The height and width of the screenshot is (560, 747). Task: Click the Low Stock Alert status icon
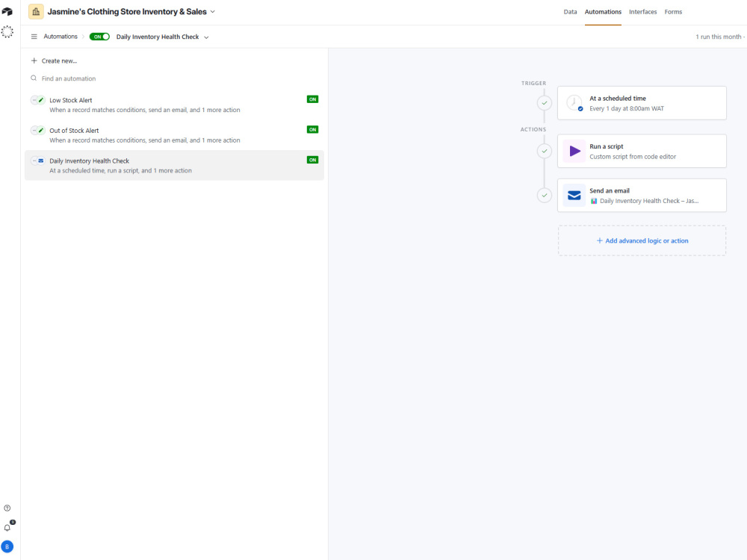click(38, 100)
